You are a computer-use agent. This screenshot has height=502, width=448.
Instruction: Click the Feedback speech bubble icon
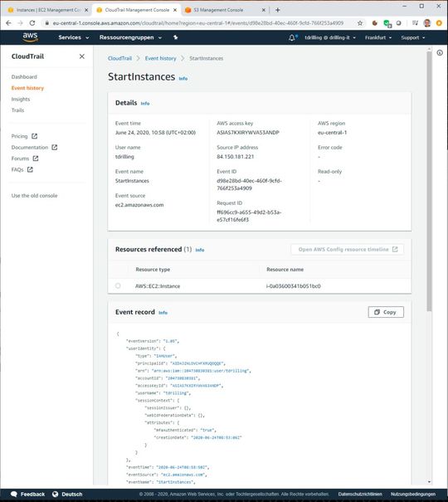[14, 494]
